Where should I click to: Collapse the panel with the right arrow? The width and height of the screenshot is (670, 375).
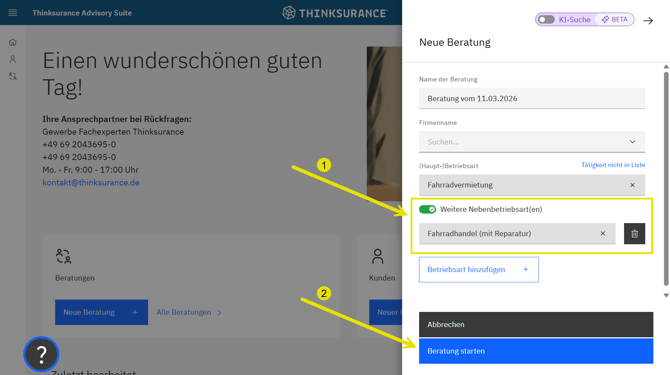tap(648, 21)
